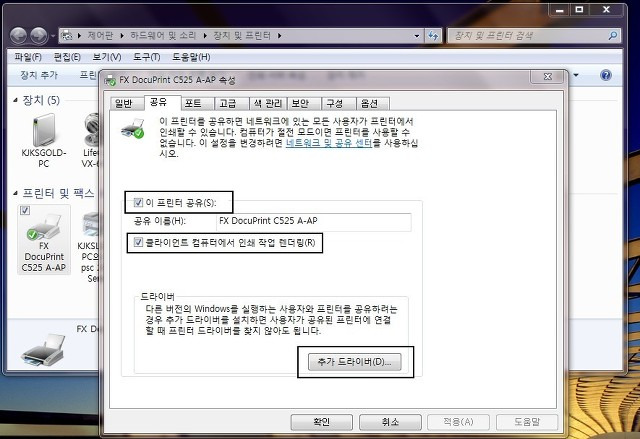Click the Back navigation arrow in Explorer
The image size is (640, 439).
point(18,36)
